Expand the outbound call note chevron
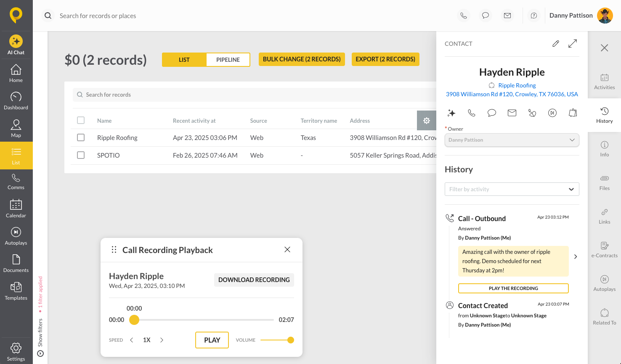The image size is (621, 364). click(575, 257)
